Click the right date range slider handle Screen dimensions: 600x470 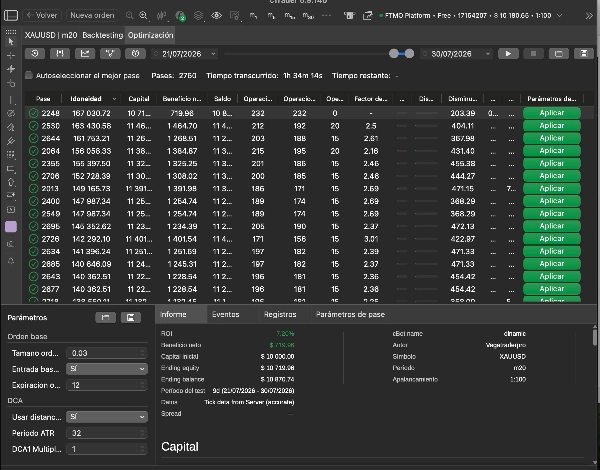click(409, 54)
